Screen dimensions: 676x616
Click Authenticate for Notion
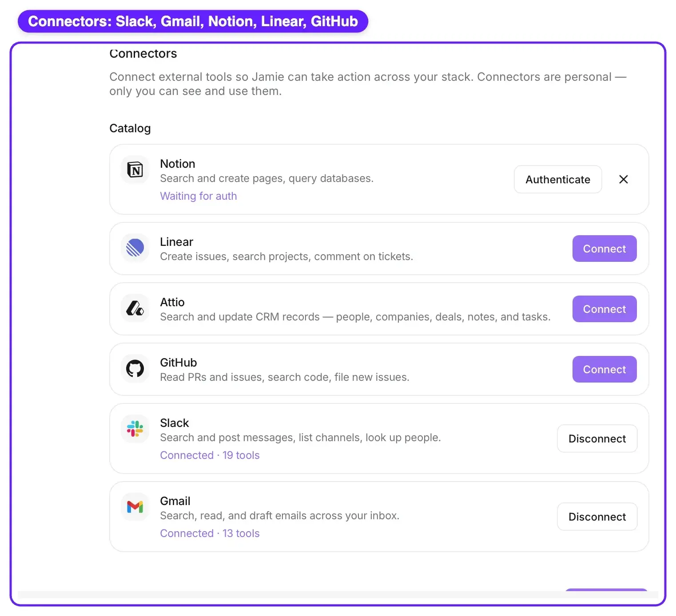(558, 179)
